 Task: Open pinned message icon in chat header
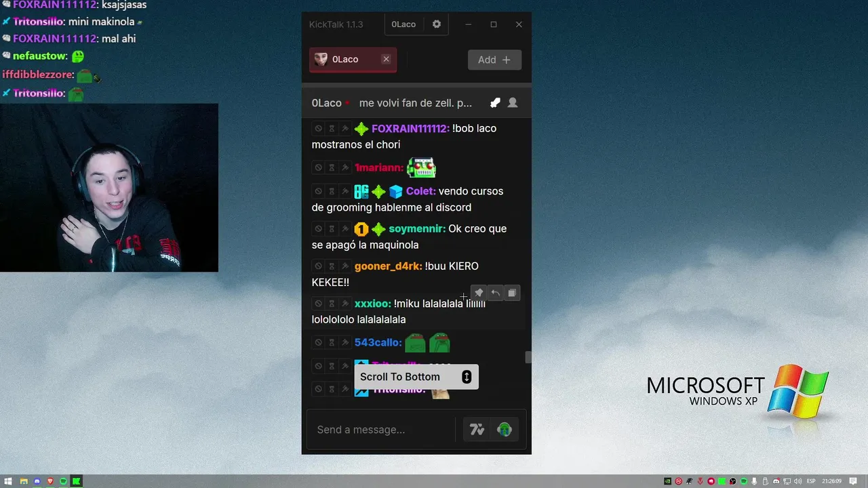coord(495,103)
